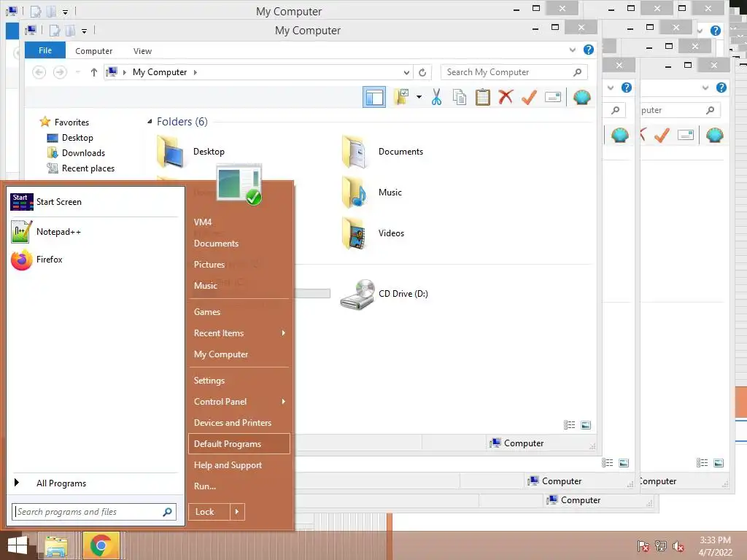The height and width of the screenshot is (560, 747).
Task: Click Action Center flag in system tray
Action: (x=643, y=546)
